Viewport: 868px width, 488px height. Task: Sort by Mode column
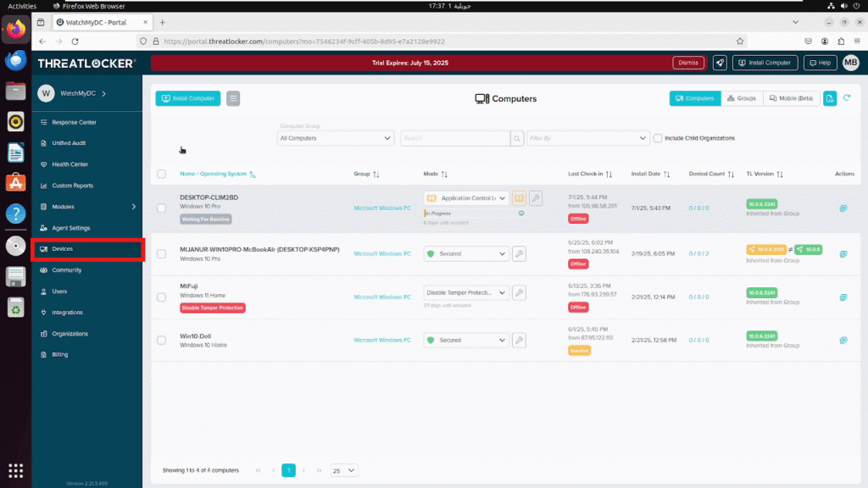point(435,175)
